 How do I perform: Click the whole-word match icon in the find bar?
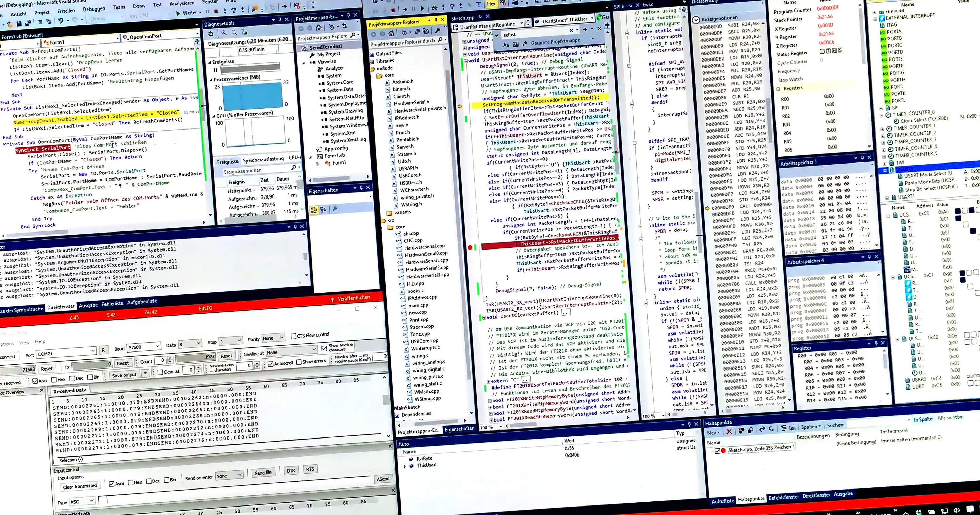(x=516, y=45)
